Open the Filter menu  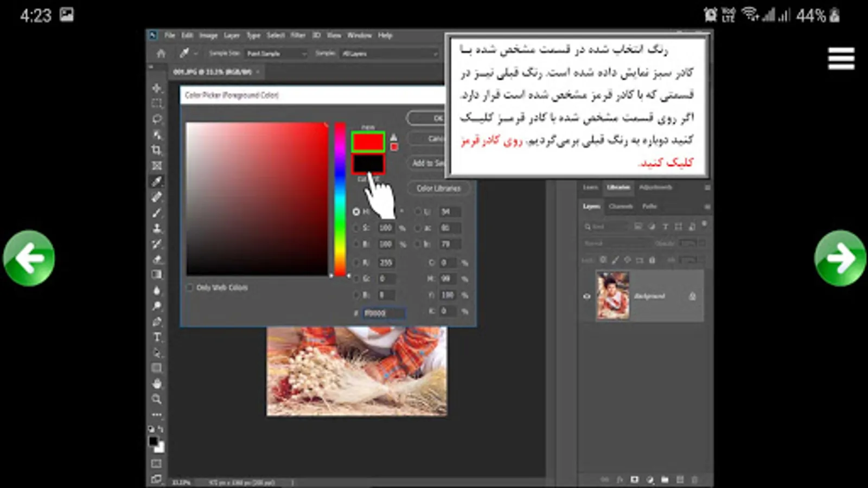(x=298, y=35)
